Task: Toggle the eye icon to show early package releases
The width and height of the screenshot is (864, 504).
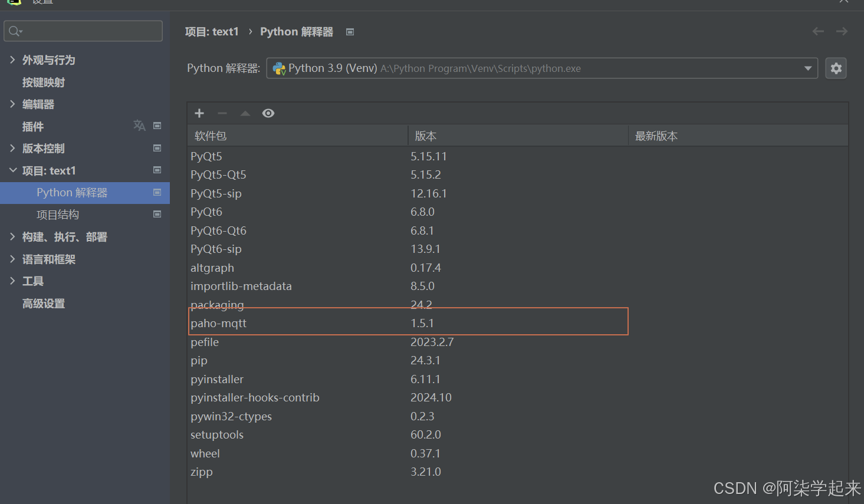Action: coord(268,113)
